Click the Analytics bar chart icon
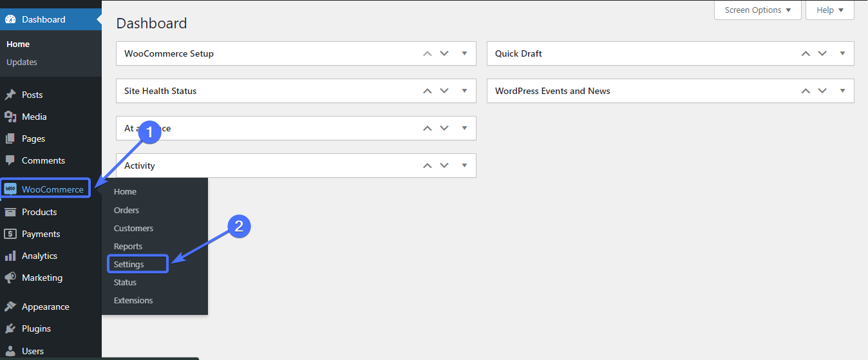The height and width of the screenshot is (360, 868). point(10,256)
